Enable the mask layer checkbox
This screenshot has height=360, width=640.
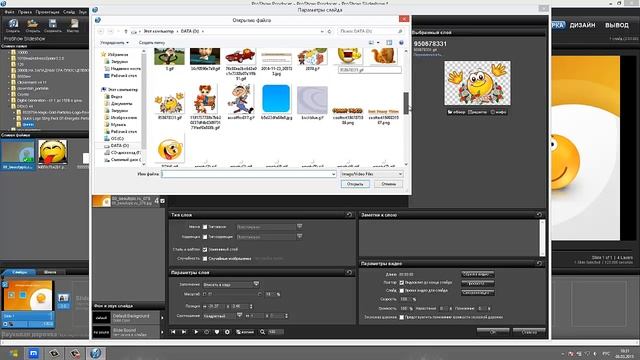coord(205,227)
